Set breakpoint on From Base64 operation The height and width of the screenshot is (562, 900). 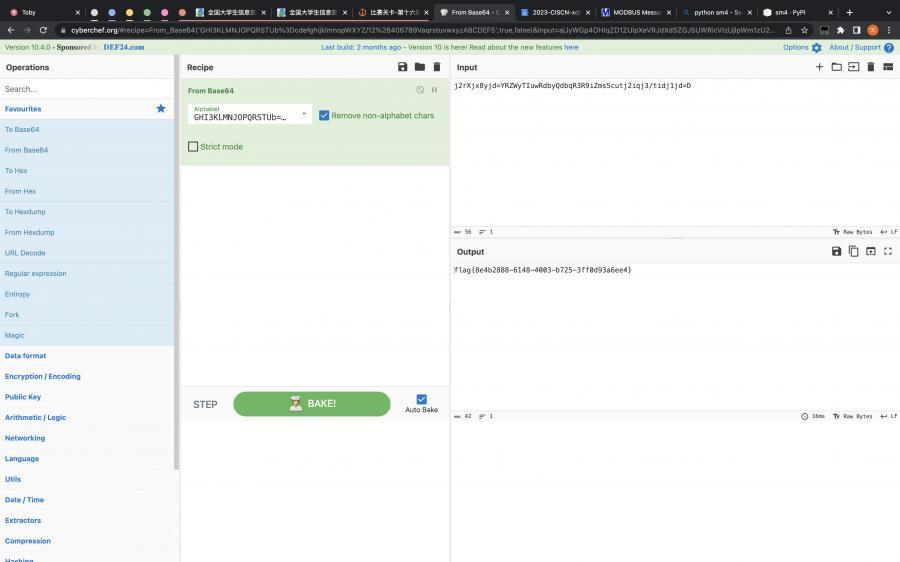tap(435, 90)
